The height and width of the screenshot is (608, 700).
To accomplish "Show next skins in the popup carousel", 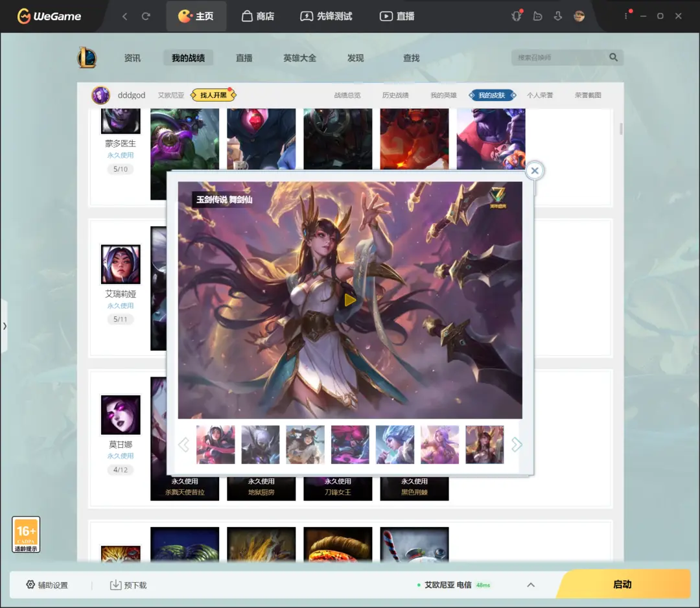I will [x=517, y=445].
